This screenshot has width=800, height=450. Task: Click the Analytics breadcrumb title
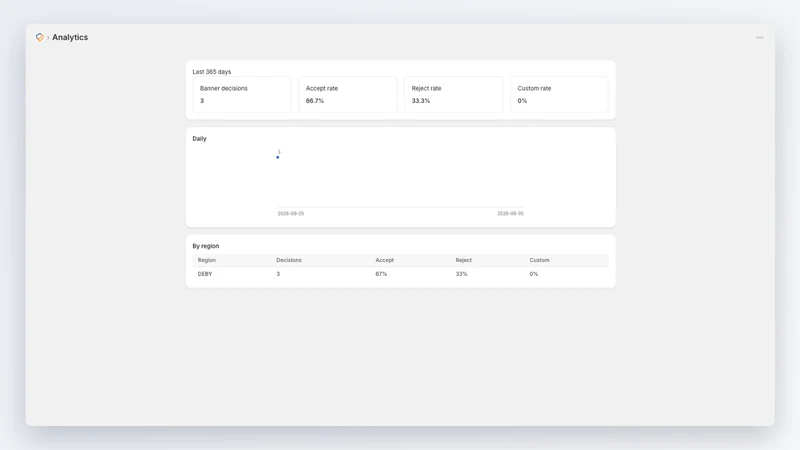[x=70, y=37]
